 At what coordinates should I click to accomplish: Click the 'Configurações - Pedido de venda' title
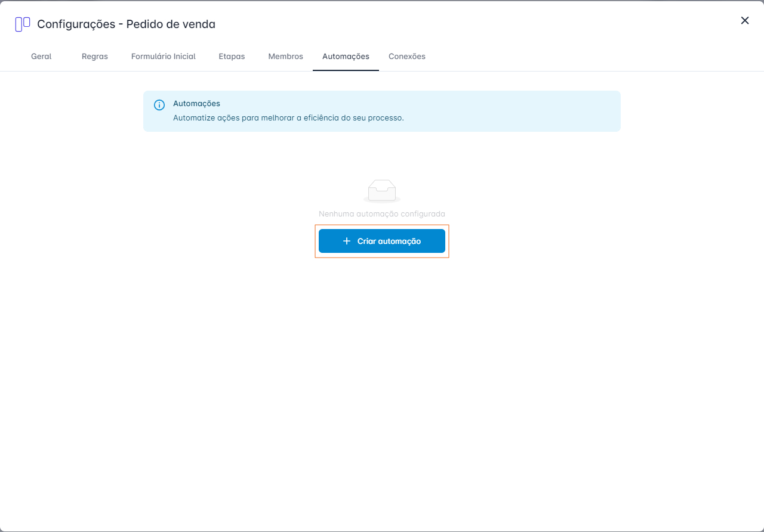pyautogui.click(x=126, y=24)
